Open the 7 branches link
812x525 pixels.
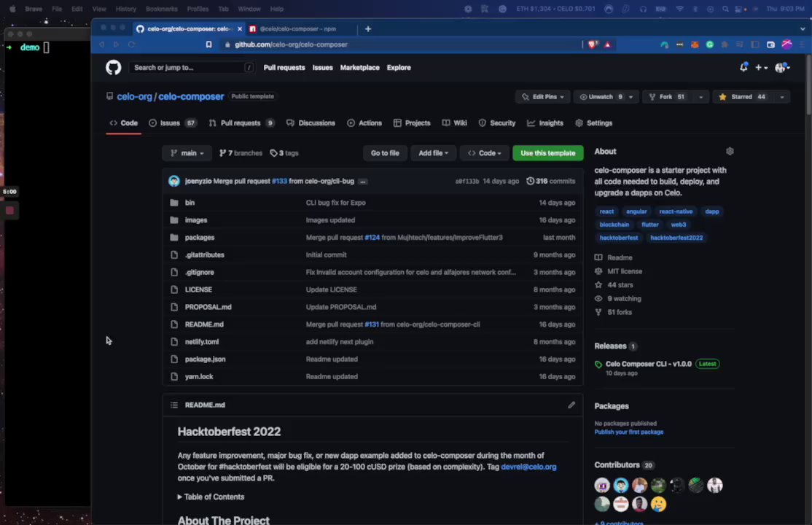(241, 153)
